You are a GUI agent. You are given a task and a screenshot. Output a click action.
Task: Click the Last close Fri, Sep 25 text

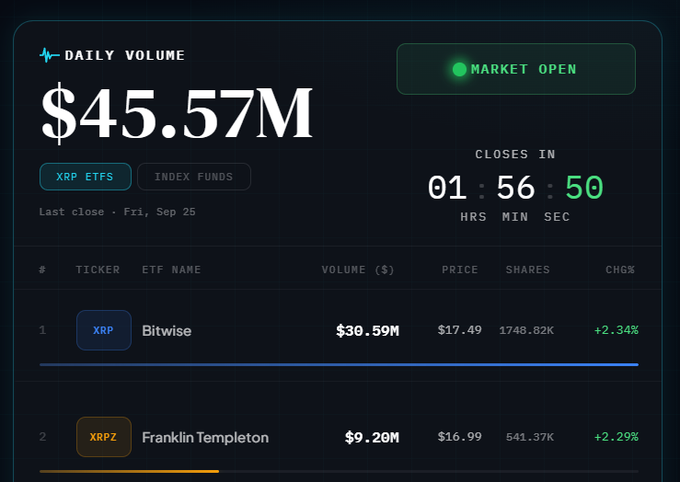pyautogui.click(x=117, y=212)
